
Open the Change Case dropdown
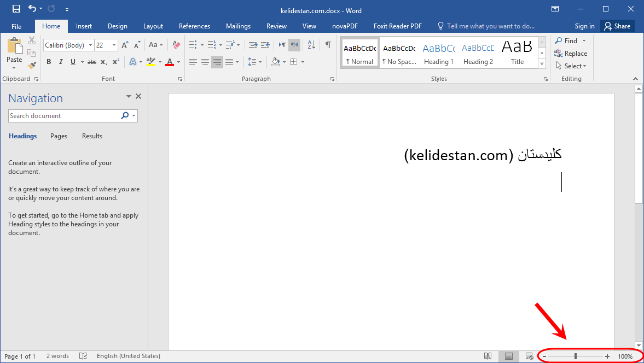[x=155, y=45]
